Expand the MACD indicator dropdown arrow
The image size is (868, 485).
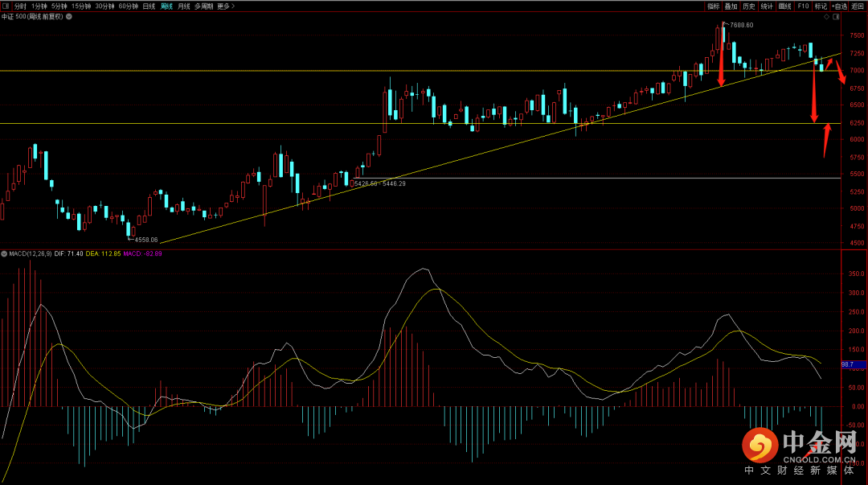[4, 253]
